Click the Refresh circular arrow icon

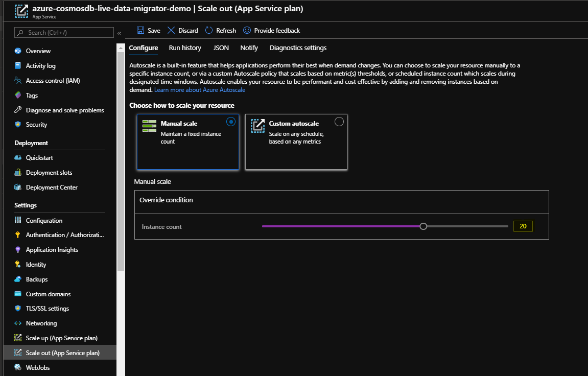[209, 30]
